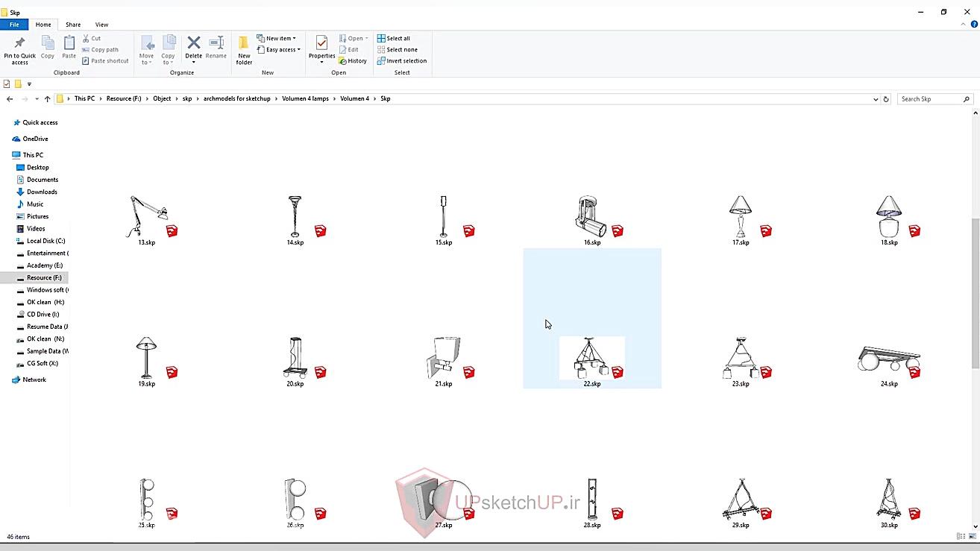
Task: Switch to the View tab
Action: point(101,25)
